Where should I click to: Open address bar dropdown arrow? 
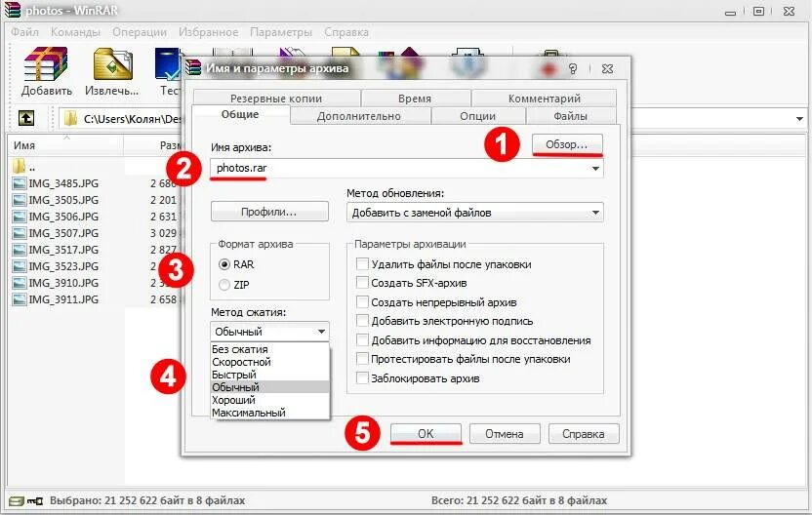pos(799,119)
